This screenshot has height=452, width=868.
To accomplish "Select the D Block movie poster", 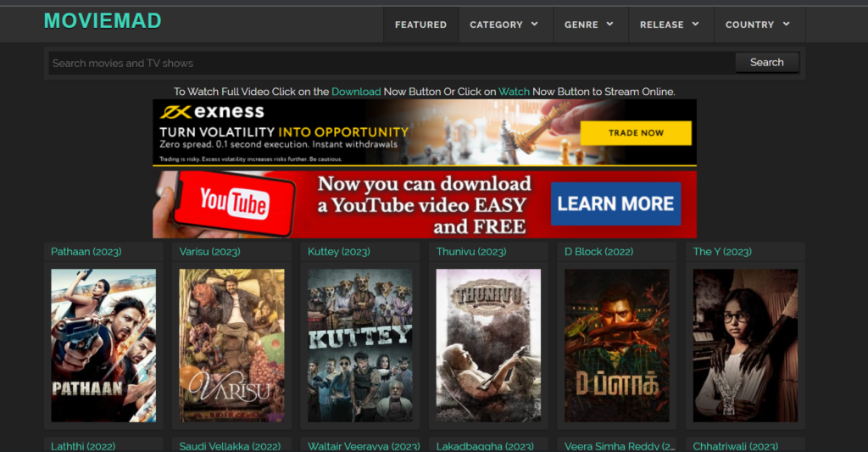I will [617, 346].
